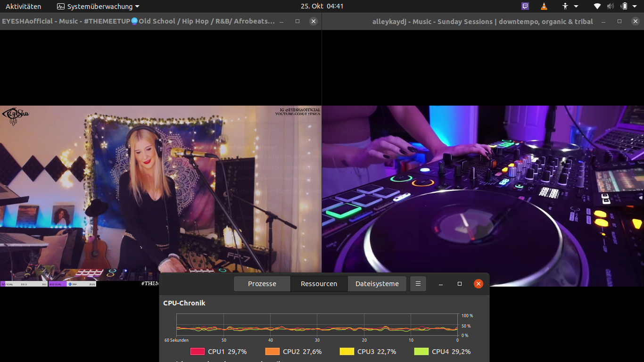Close the Systemüberwachung window with red button
This screenshot has height=362, width=644.
click(x=479, y=284)
